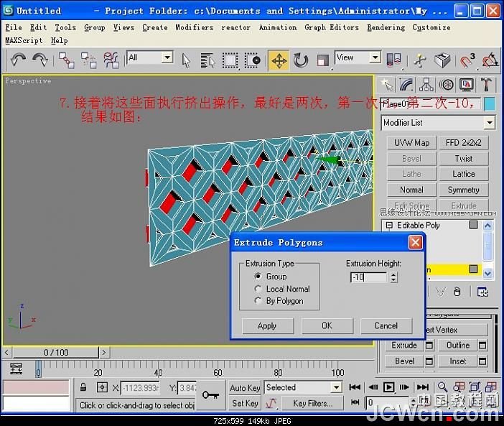The image size is (504, 426).
Task: Open Select by Name list icon
Action: [x=207, y=60]
